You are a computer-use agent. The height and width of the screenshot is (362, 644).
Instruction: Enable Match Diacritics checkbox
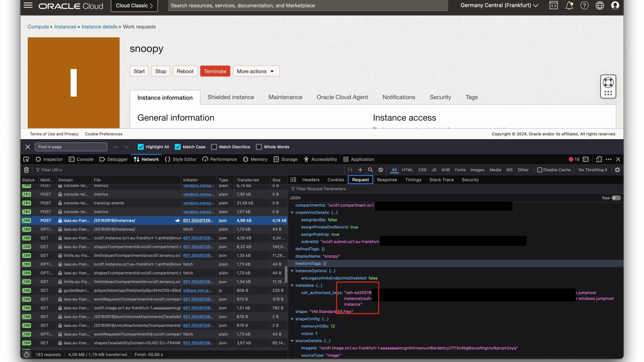(x=214, y=147)
